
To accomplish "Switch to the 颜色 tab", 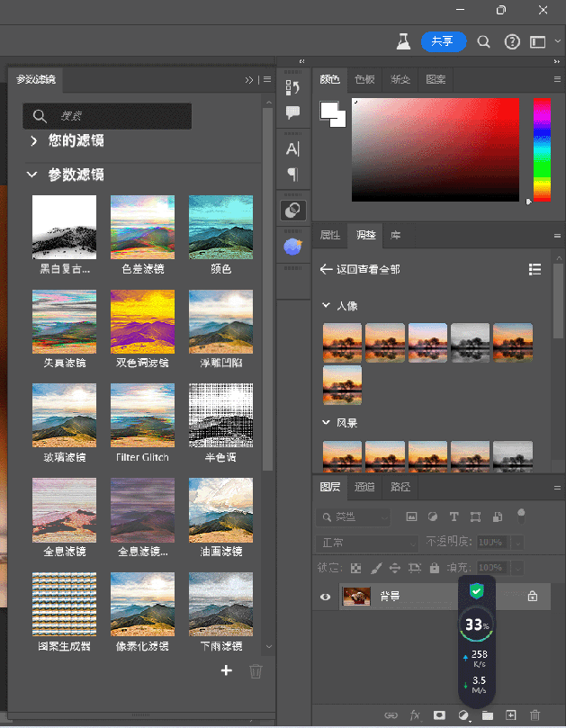I will [329, 79].
